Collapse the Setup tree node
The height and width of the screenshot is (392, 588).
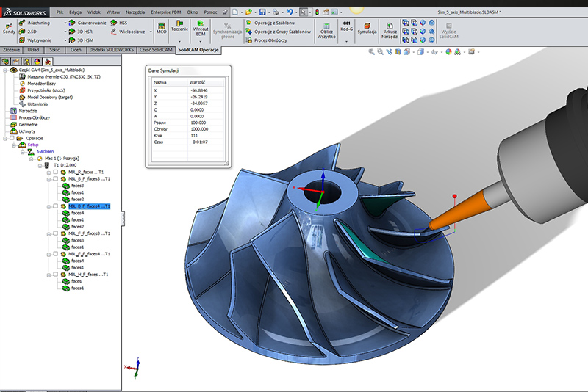14,145
